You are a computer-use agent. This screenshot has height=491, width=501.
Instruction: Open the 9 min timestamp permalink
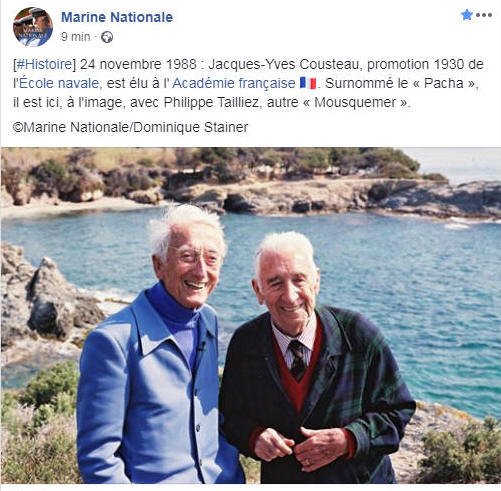(75, 37)
